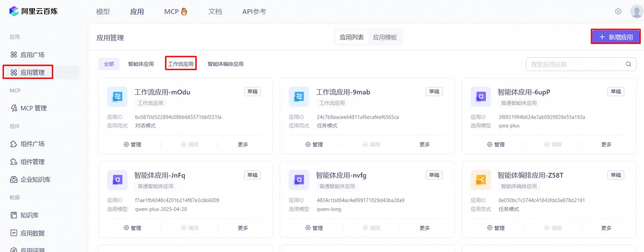Click 调用 on 工作流应用-mOdu card
644x252 pixels.
click(190, 144)
